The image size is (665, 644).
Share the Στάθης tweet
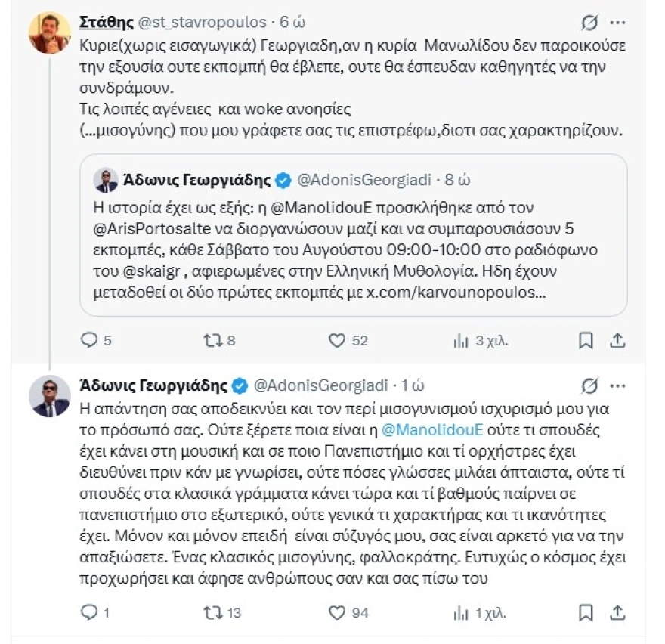617,340
